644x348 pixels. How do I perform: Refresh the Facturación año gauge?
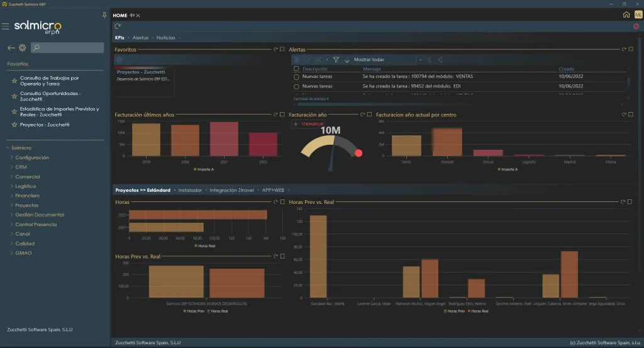(363, 115)
